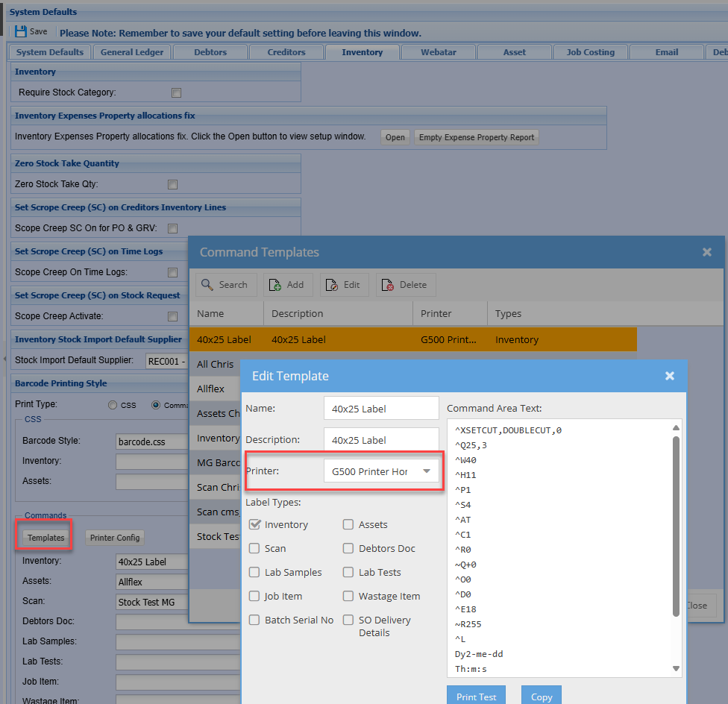Close the Edit Template dialog
Image resolution: width=728 pixels, height=704 pixels.
pyautogui.click(x=669, y=376)
